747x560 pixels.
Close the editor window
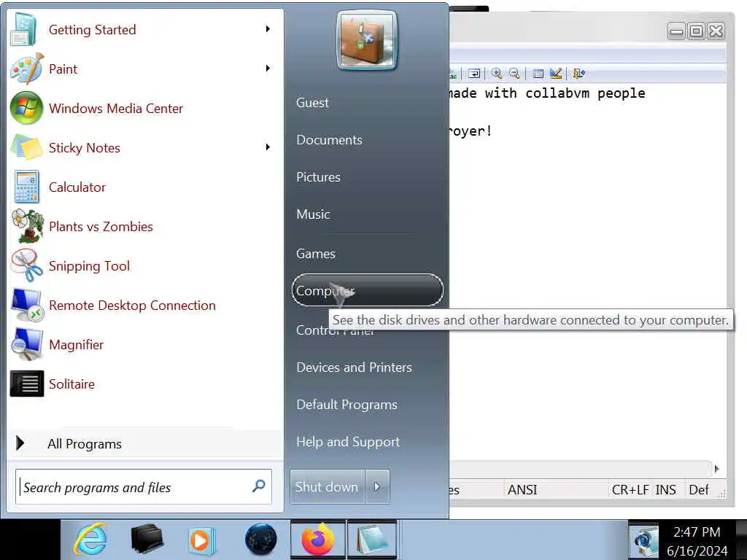click(x=716, y=31)
